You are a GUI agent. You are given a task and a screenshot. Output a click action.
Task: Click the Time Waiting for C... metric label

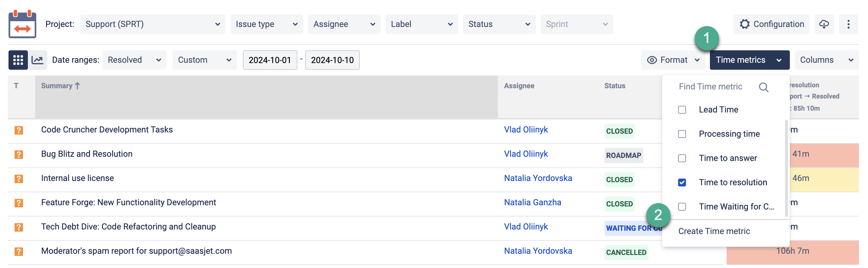(x=736, y=207)
